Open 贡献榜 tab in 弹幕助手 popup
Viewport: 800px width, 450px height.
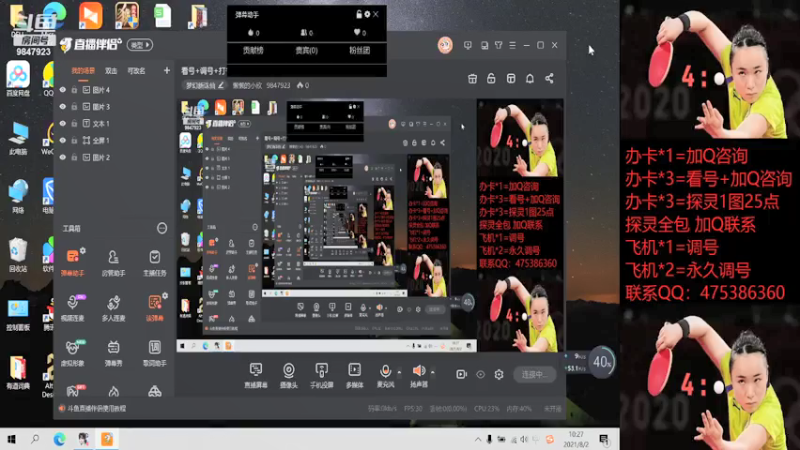[x=253, y=51]
